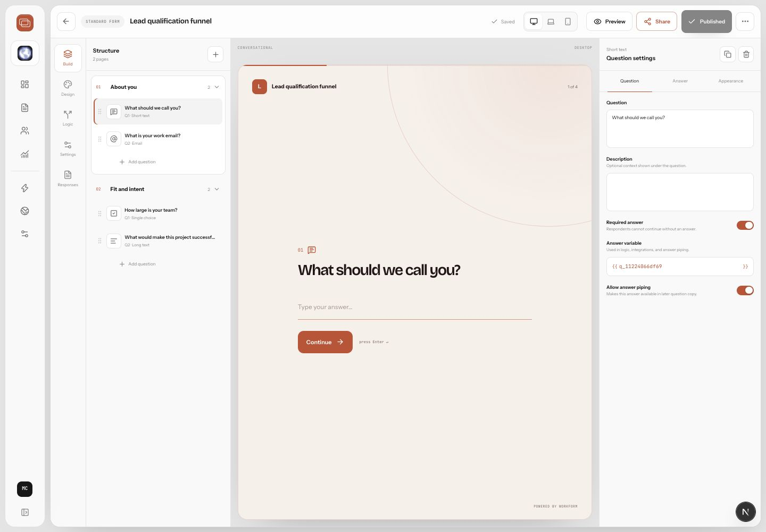This screenshot has height=532, width=766.
Task: Select the Appearance settings tab
Action: pos(731,81)
